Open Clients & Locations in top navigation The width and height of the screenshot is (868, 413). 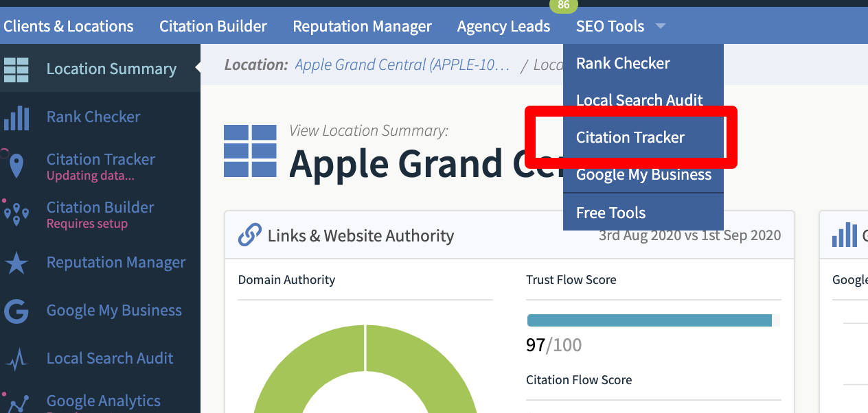69,27
